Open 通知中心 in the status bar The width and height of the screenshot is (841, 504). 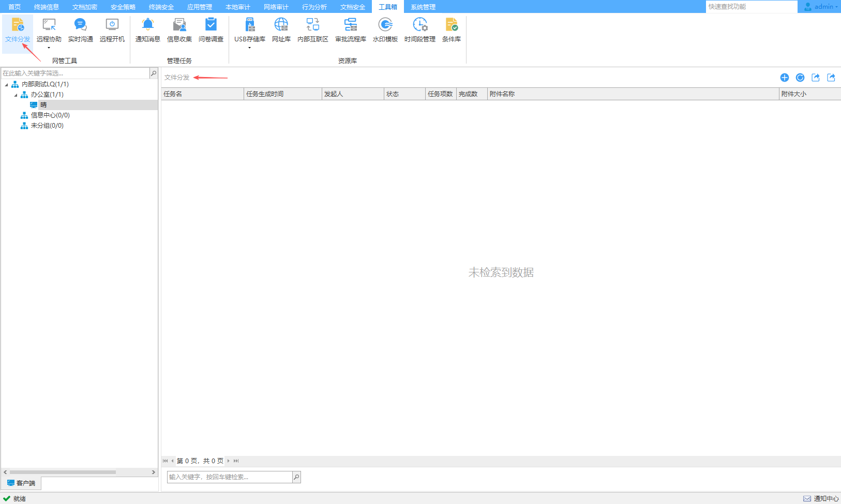[821, 498]
